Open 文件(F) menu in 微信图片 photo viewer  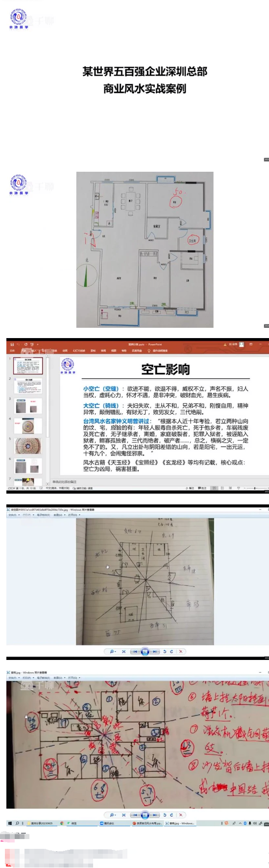click(x=14, y=515)
